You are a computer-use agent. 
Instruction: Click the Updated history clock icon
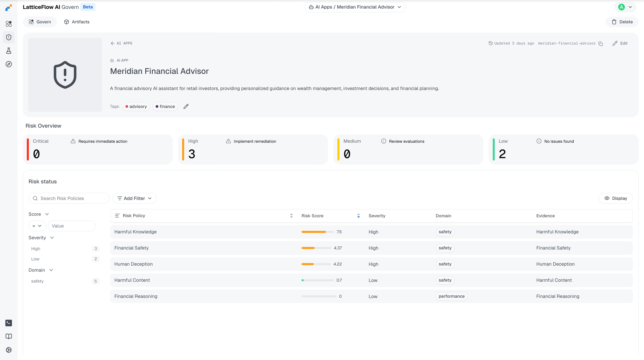[x=491, y=43]
